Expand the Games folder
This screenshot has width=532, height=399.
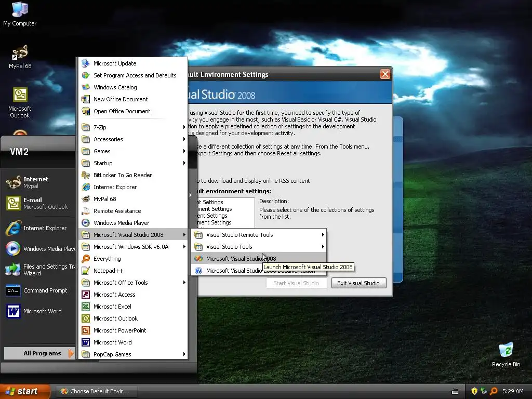133,151
